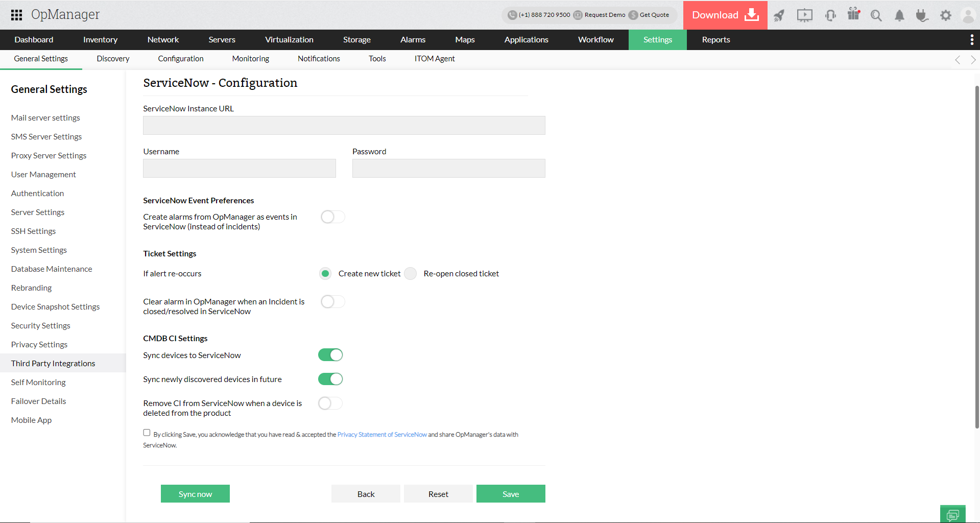Open User Management in sidebar

click(x=43, y=175)
